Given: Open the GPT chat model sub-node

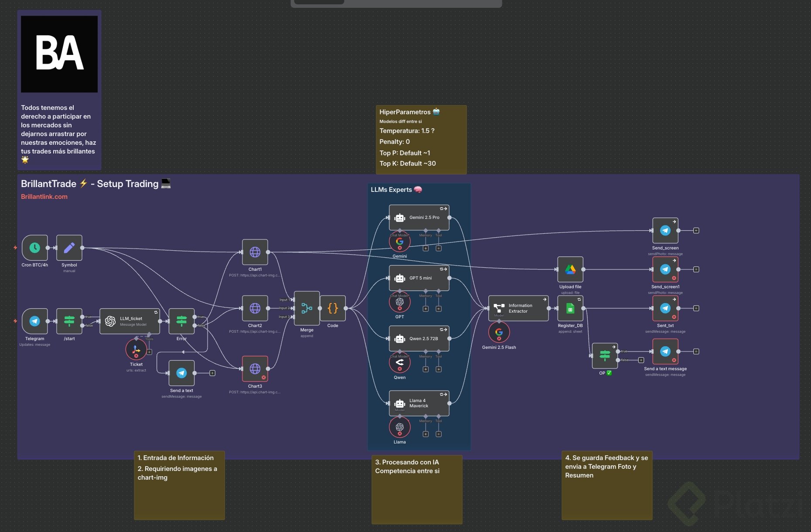Looking at the screenshot, I should (399, 302).
